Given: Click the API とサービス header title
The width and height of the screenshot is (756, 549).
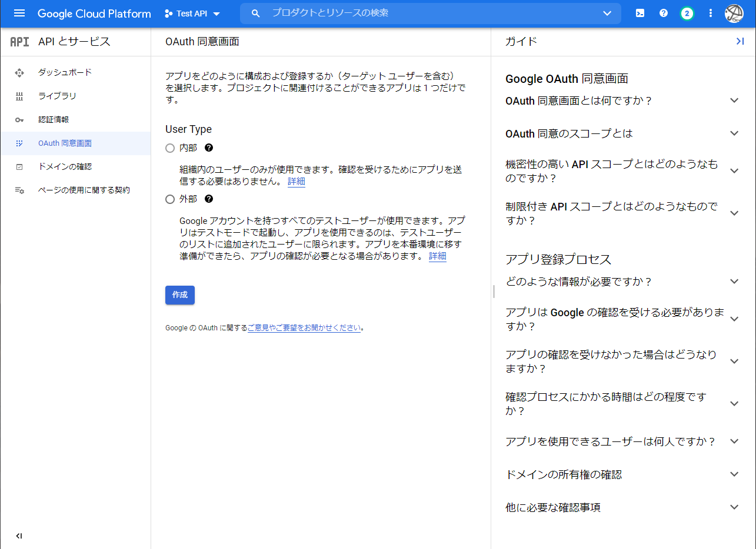Looking at the screenshot, I should click(x=74, y=42).
